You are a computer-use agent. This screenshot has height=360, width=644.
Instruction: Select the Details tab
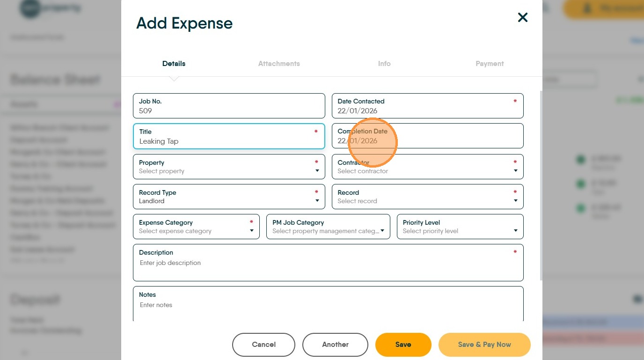(174, 64)
